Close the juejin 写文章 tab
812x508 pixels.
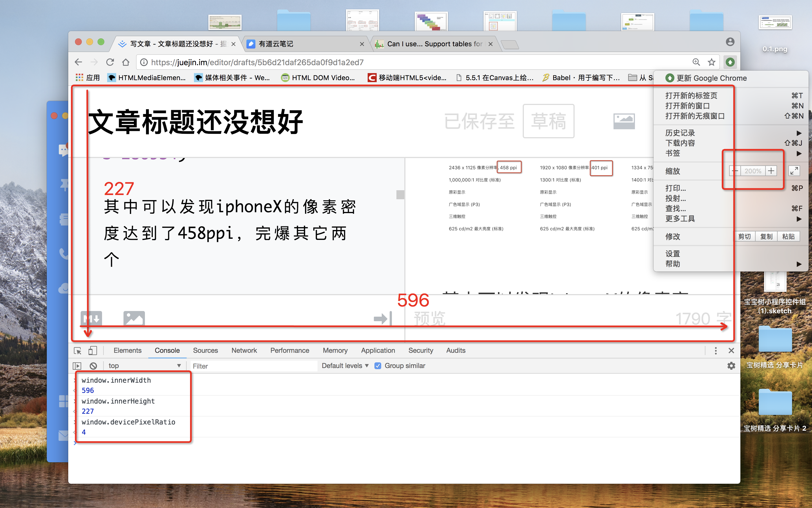pyautogui.click(x=233, y=44)
